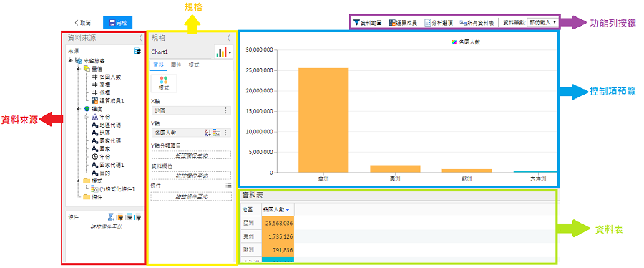The height and width of the screenshot is (268, 644).
Task: Click the 完成 button
Action: (x=117, y=23)
